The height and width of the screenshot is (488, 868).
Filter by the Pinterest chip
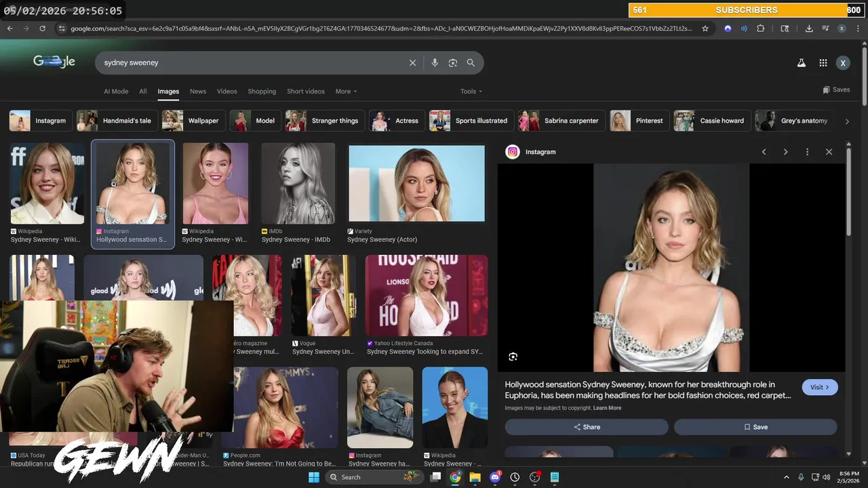pyautogui.click(x=639, y=121)
